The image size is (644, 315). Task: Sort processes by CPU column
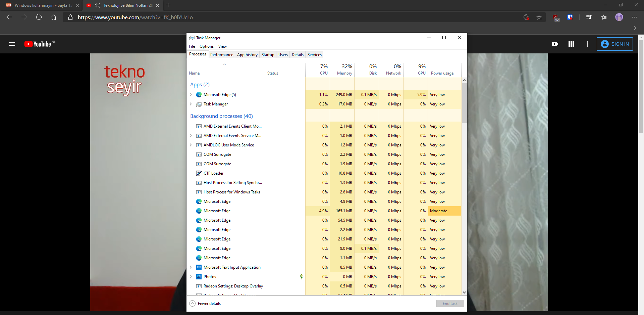[x=318, y=70]
